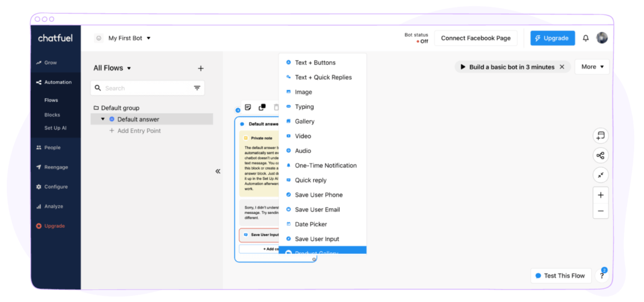Play Build a basic bot in 3 minutes

coord(463,67)
